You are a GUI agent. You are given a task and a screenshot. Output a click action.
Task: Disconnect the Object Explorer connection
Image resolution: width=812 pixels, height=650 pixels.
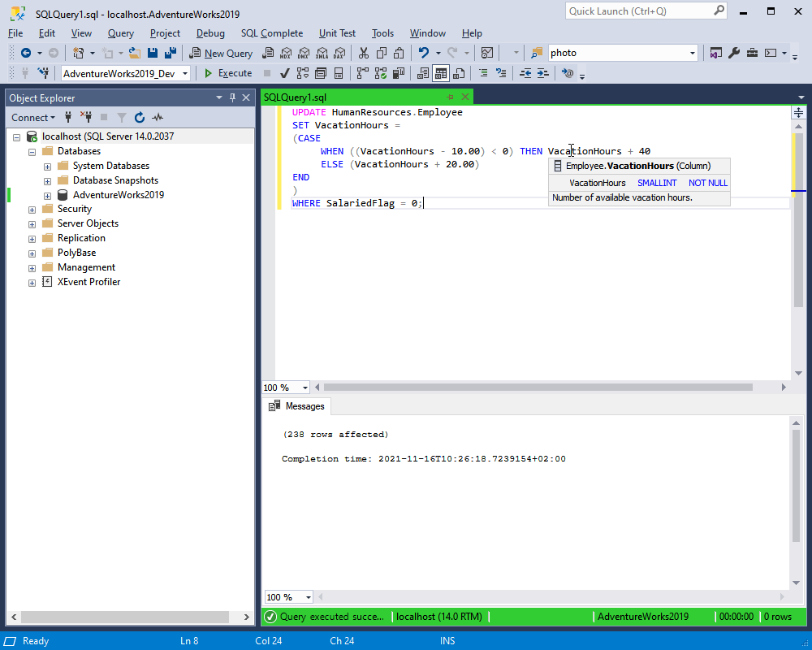(86, 117)
